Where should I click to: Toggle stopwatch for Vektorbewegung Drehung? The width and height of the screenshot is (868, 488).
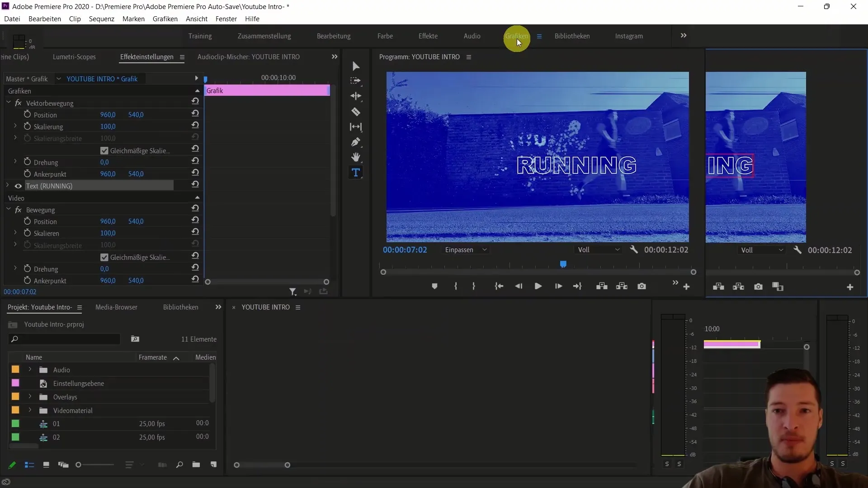[x=27, y=162]
